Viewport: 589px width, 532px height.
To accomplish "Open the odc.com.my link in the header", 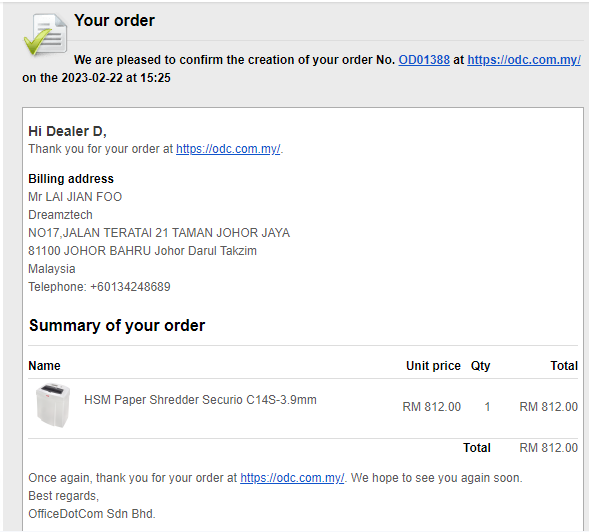I will click(x=524, y=60).
